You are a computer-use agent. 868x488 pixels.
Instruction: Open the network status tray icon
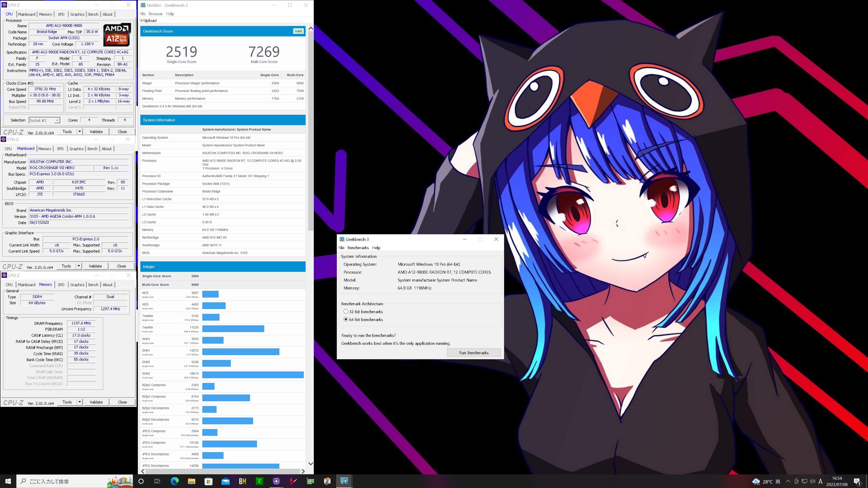coord(804,481)
